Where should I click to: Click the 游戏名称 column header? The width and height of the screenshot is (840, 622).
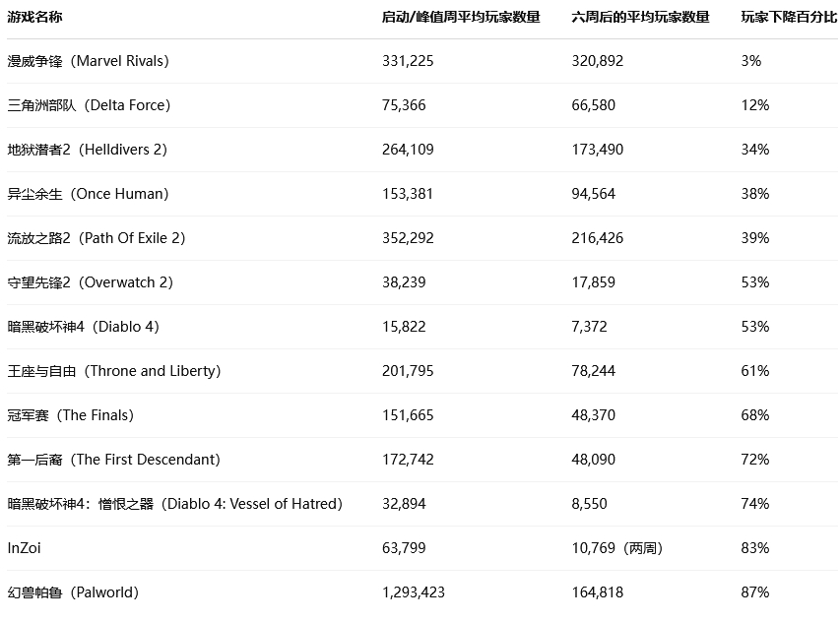33,17
